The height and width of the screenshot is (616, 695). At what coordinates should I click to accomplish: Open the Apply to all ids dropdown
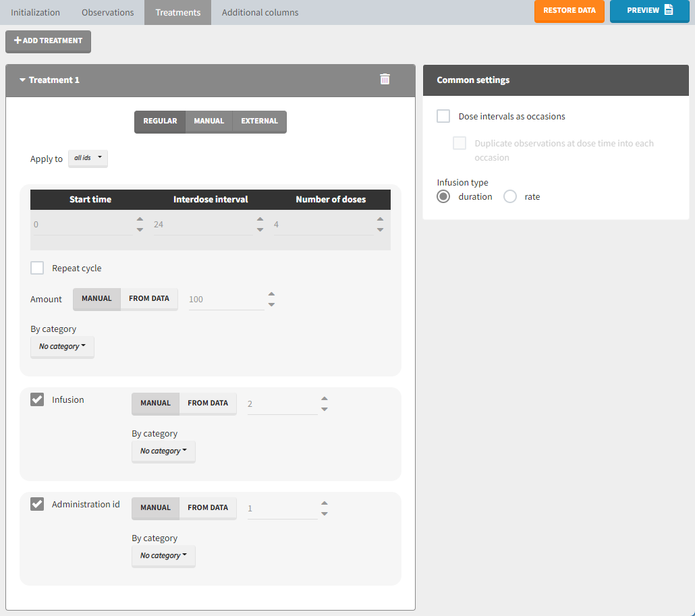tap(88, 159)
